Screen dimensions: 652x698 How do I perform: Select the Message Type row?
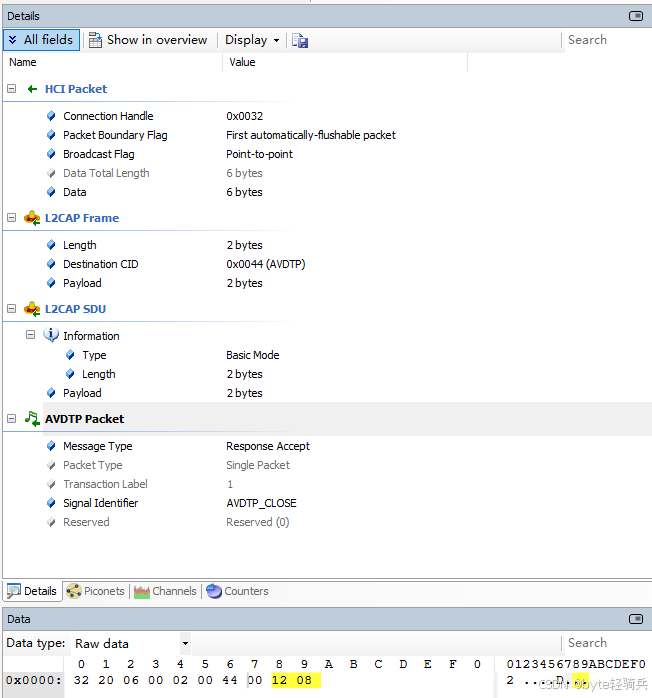click(x=327, y=446)
